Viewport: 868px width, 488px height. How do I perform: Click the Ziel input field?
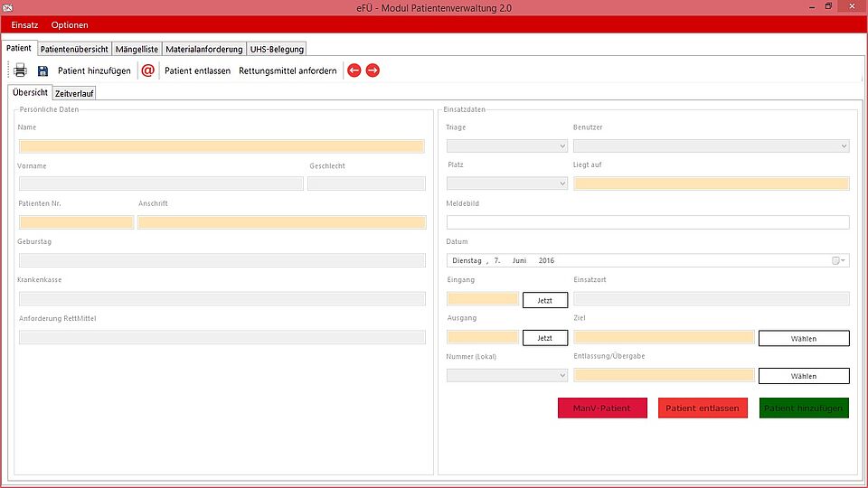[664, 337]
